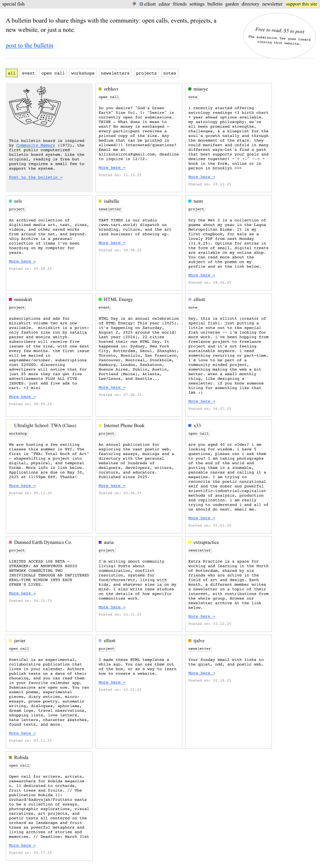This screenshot has width=320, height=868.
Task: Open the "garden" page from top navigation
Action: click(x=232, y=4)
